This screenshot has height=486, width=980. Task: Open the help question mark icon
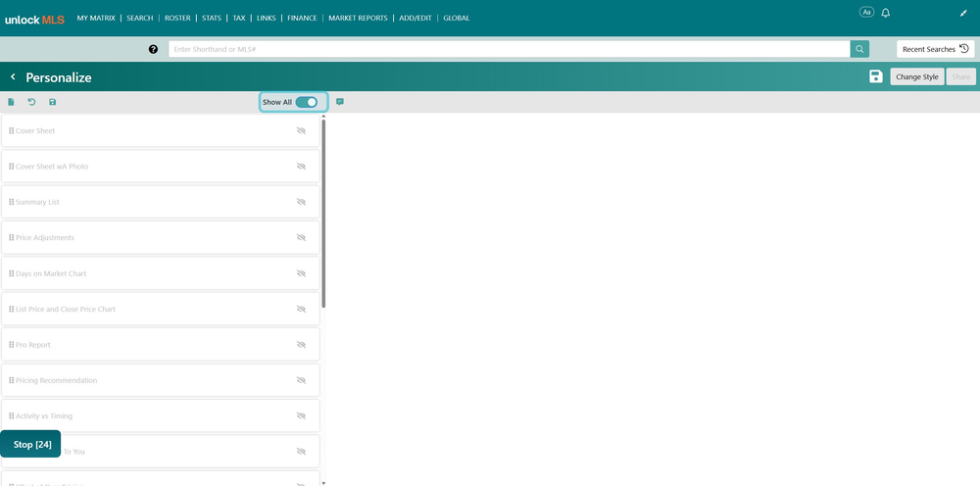(153, 49)
